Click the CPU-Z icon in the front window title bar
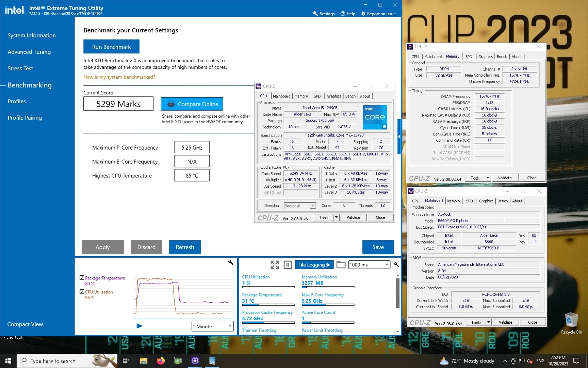The image size is (588, 368). click(259, 86)
